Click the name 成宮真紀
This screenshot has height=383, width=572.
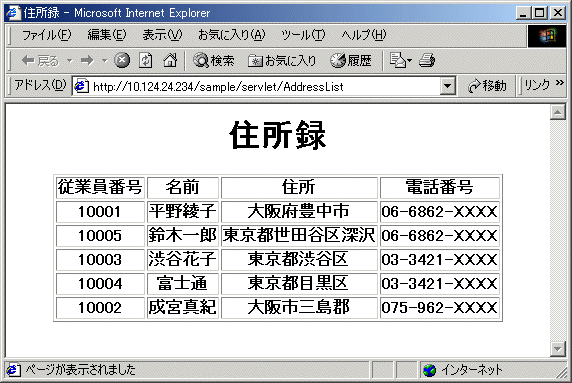(x=182, y=307)
